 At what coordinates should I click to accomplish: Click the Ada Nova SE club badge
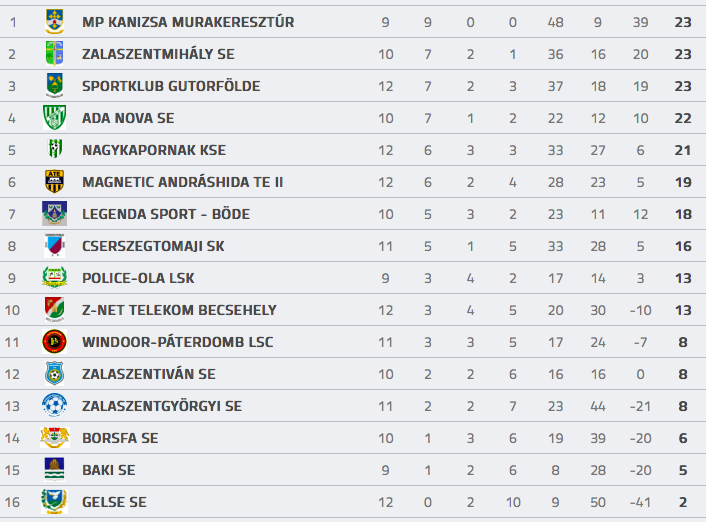pos(54,117)
